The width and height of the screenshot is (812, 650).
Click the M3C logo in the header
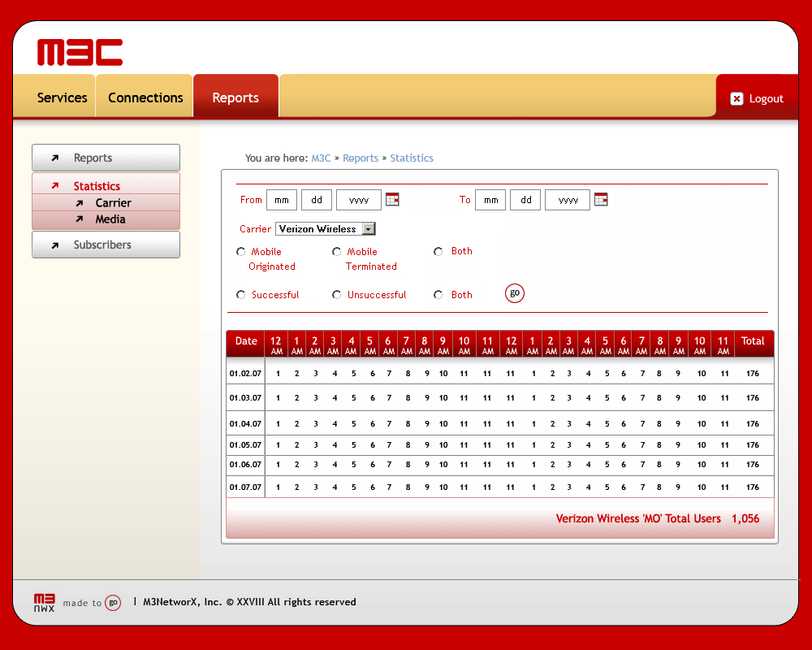[x=80, y=52]
